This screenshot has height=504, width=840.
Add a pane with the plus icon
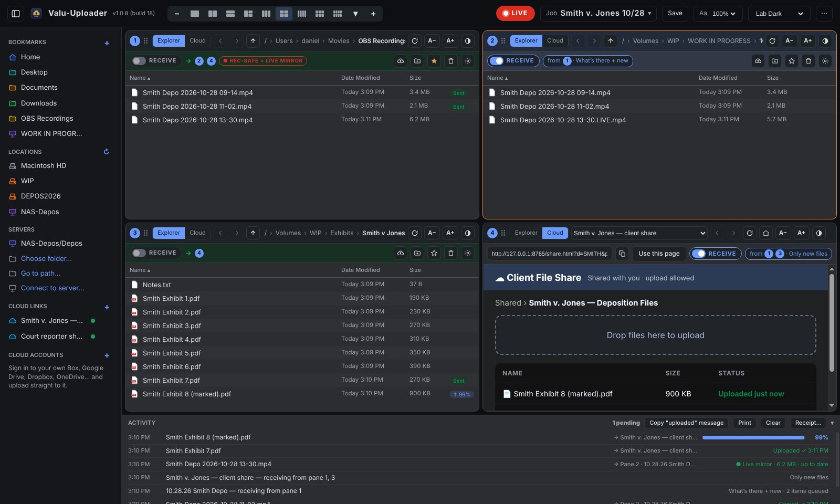pos(373,14)
